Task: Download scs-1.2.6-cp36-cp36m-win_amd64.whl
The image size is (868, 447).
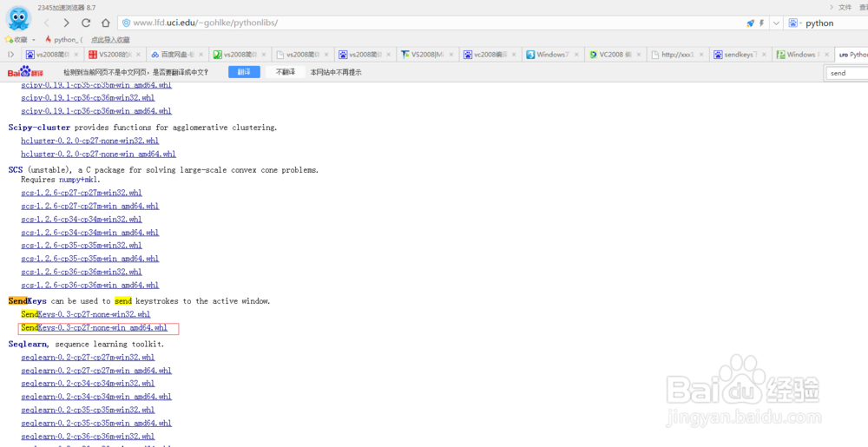Action: (x=89, y=286)
